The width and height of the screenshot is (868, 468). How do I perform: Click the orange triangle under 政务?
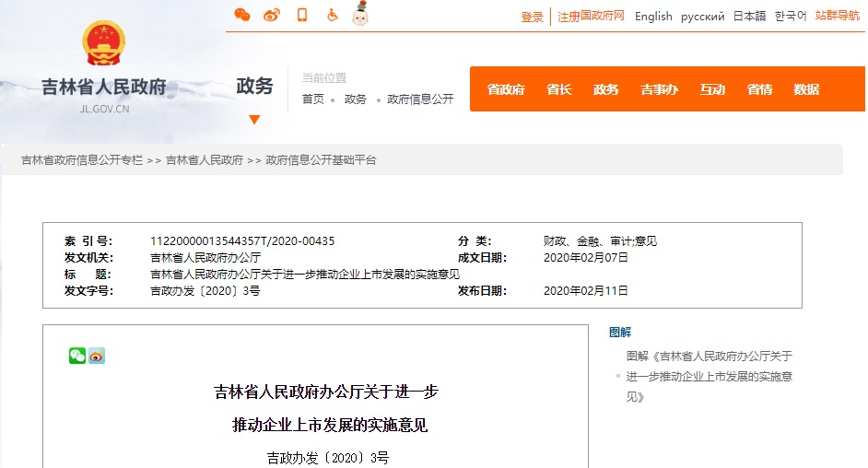[254, 120]
